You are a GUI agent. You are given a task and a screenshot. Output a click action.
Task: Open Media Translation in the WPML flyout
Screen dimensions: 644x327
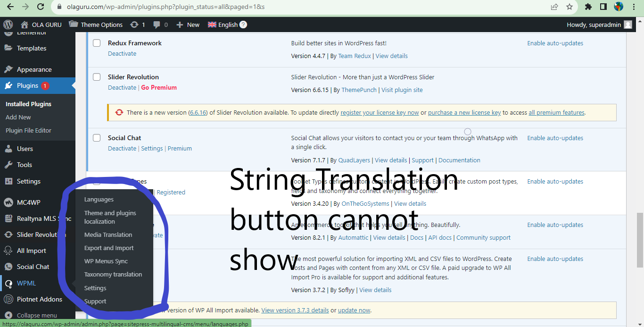click(x=108, y=235)
